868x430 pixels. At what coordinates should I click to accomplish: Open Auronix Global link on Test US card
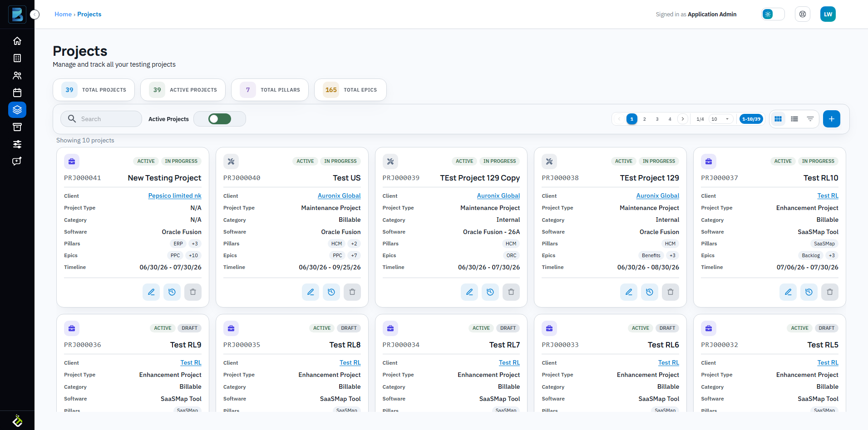(x=339, y=195)
